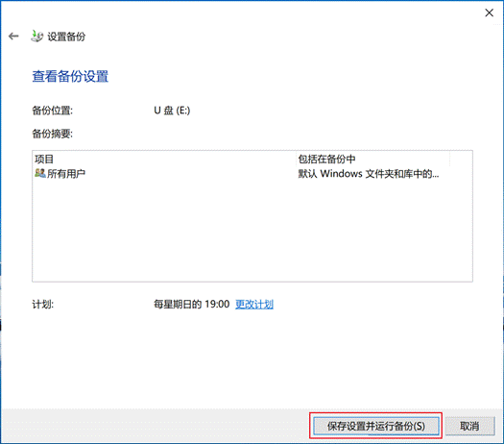504x444 pixels.
Task: Click the 计划 label
Action: click(x=43, y=304)
